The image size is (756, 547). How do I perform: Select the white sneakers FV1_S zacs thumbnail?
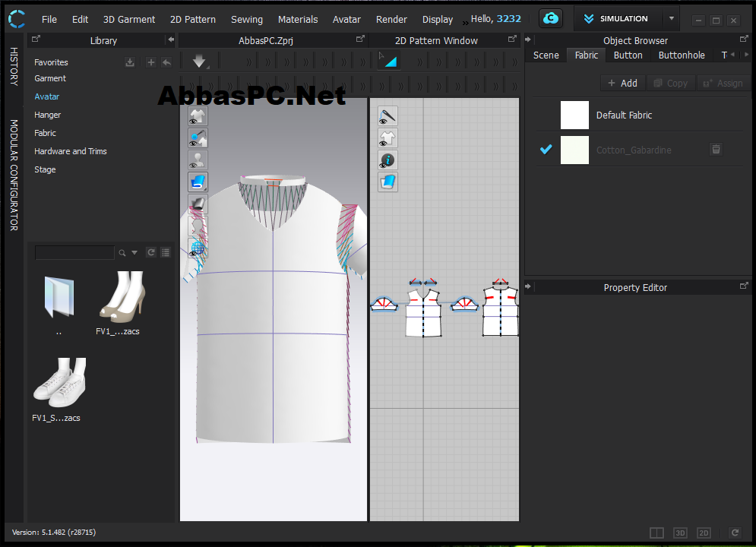[59, 383]
